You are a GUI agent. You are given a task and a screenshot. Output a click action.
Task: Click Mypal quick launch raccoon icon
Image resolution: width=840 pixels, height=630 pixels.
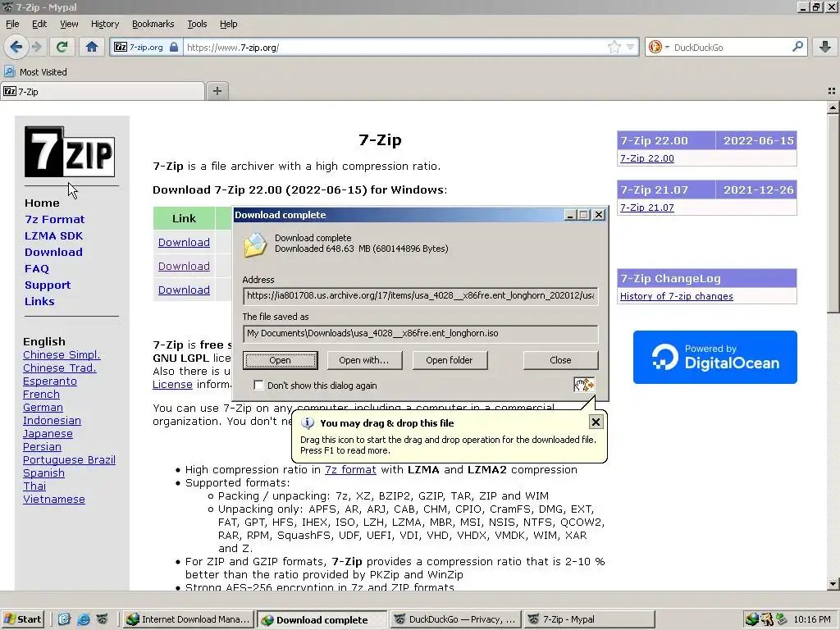pyautogui.click(x=103, y=619)
